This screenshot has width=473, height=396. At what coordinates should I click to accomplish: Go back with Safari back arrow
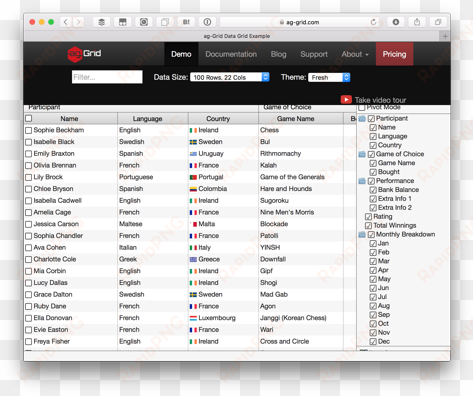(66, 22)
